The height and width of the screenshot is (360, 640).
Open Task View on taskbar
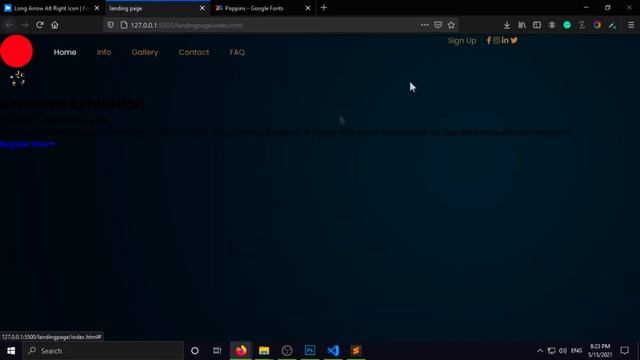click(217, 351)
